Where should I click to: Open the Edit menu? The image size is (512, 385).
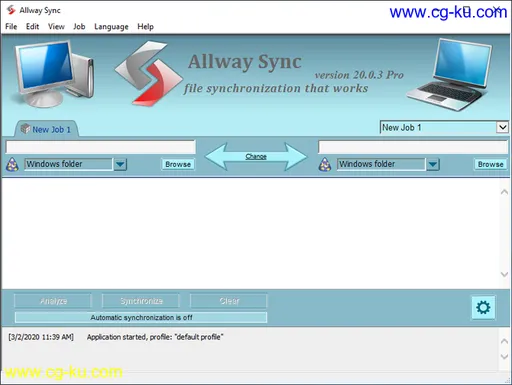tap(32, 26)
